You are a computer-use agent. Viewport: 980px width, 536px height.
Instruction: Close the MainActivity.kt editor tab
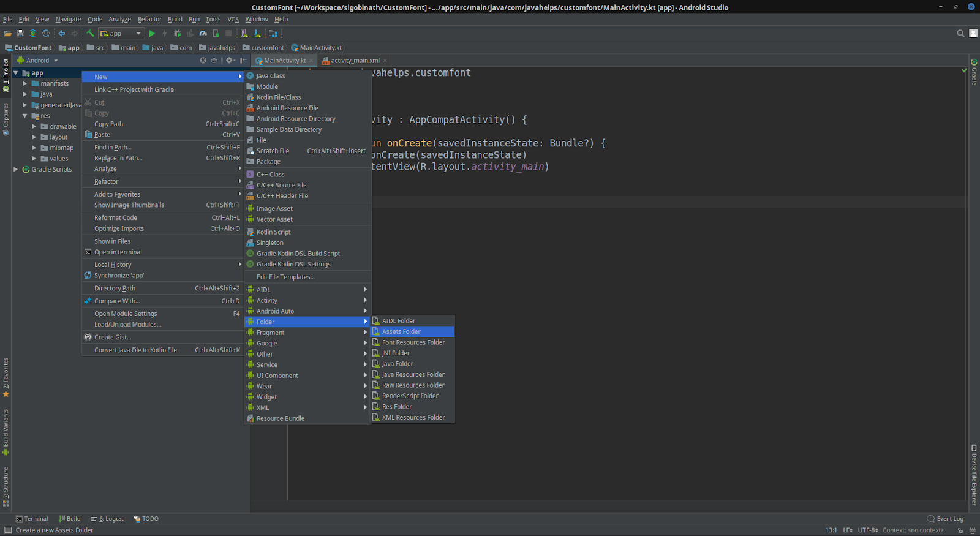(311, 61)
